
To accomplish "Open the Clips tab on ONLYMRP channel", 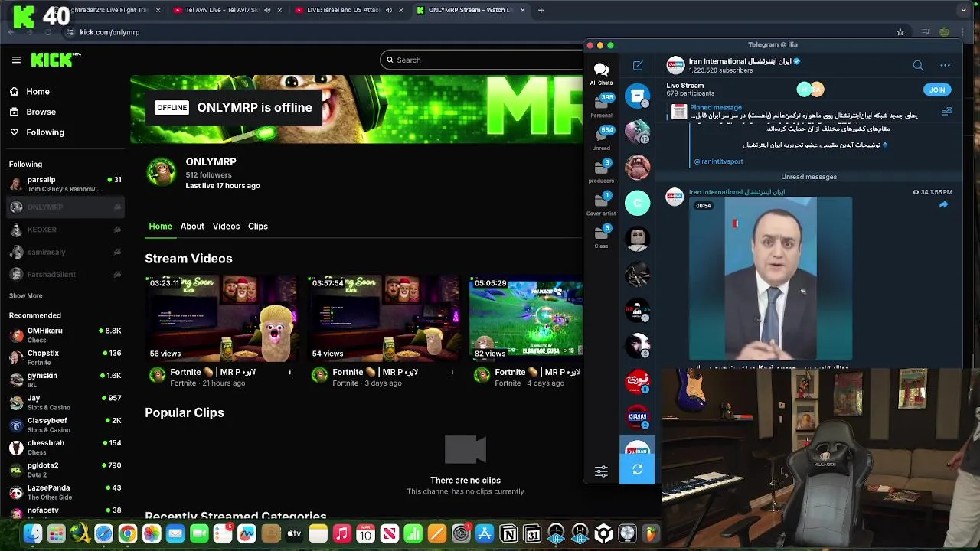I will 258,227.
